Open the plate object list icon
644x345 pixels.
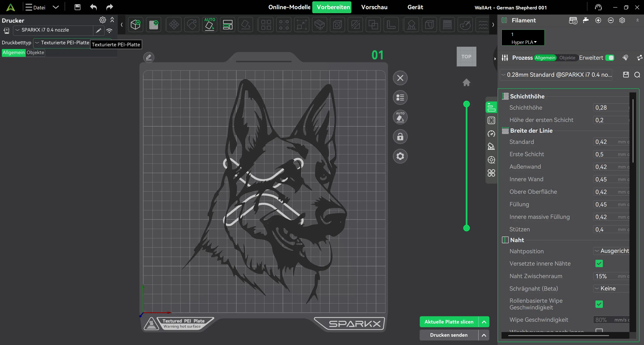(x=400, y=98)
